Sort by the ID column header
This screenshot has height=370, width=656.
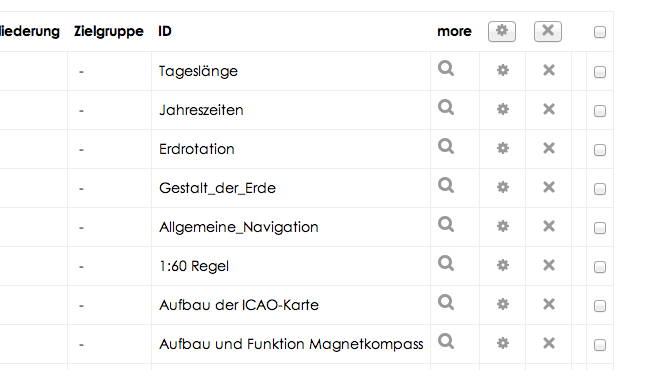[165, 31]
